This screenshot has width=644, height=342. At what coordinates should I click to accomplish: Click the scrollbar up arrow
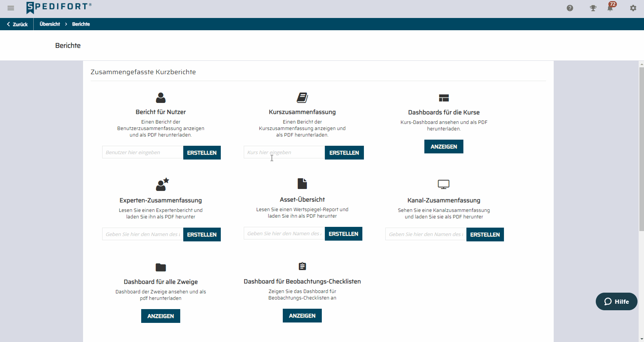coord(641,64)
